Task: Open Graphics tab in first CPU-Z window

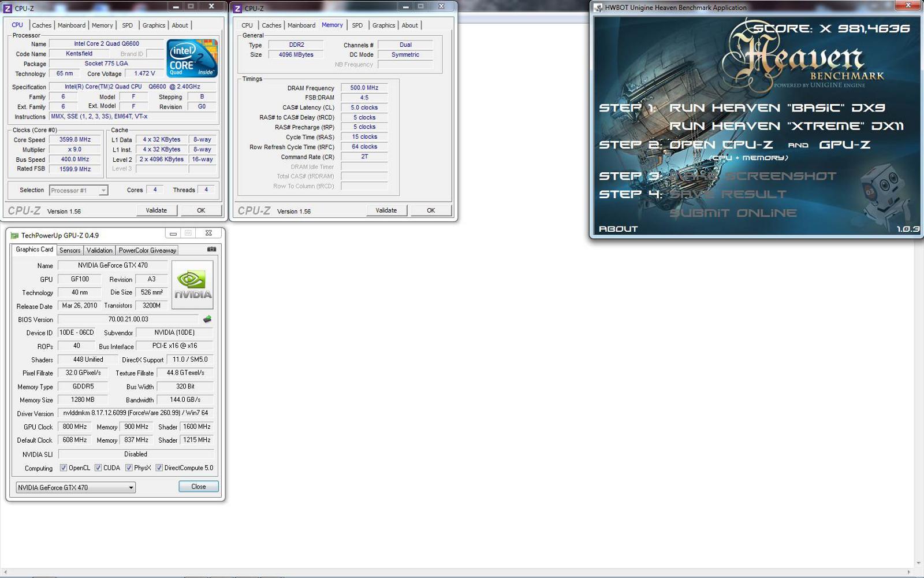Action: [154, 25]
